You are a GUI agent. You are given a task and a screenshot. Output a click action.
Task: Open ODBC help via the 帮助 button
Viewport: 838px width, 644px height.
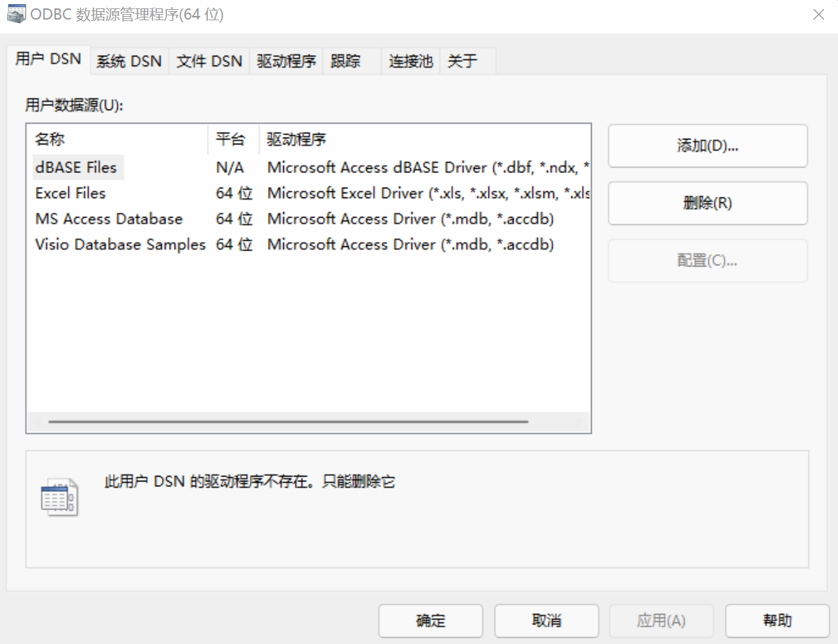coord(777,620)
